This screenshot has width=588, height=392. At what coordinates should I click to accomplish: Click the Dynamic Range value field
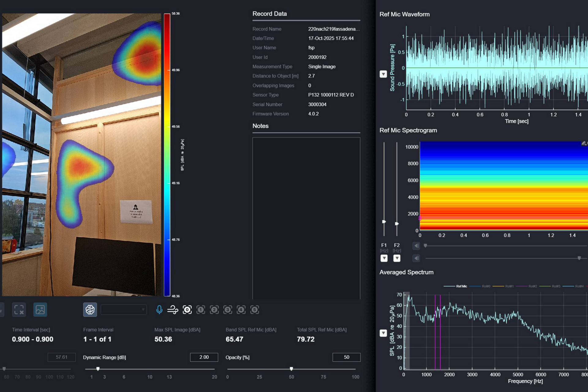tap(204, 357)
